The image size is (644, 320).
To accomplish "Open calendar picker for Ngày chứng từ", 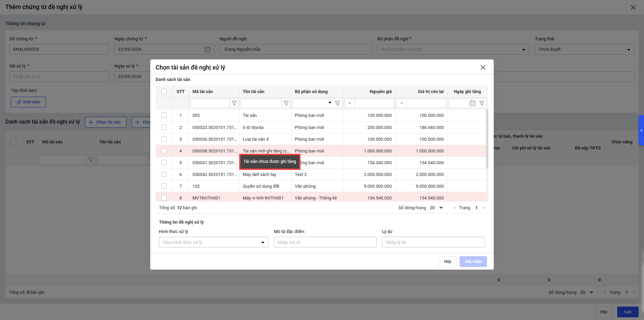I will (208, 49).
